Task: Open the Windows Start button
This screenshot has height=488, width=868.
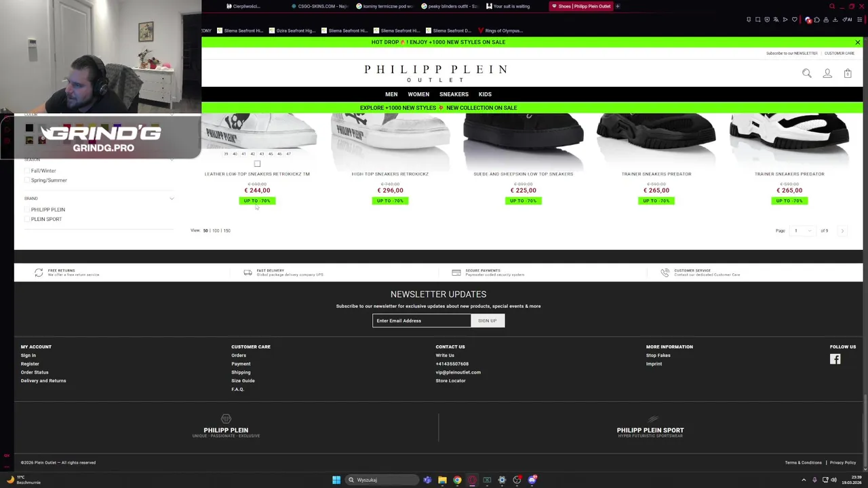Action: [336, 480]
